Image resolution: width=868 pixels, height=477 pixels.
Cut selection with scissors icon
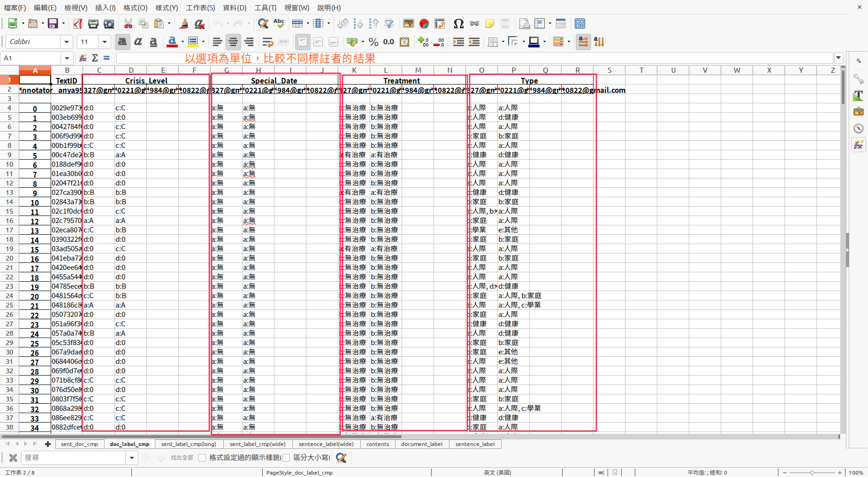[x=128, y=23]
